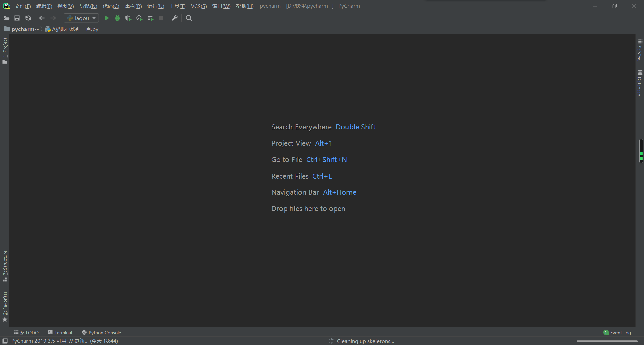Open the lagou run configuration dropdown
The image size is (644, 345).
point(82,18)
